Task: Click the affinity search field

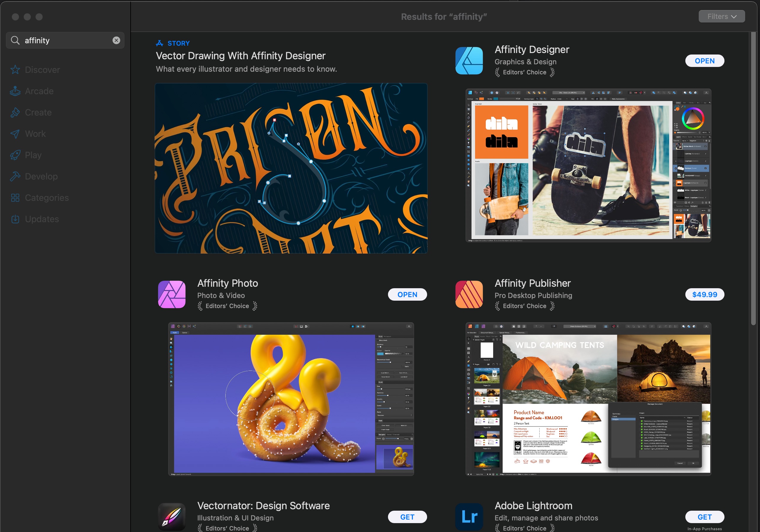Action: (65, 40)
